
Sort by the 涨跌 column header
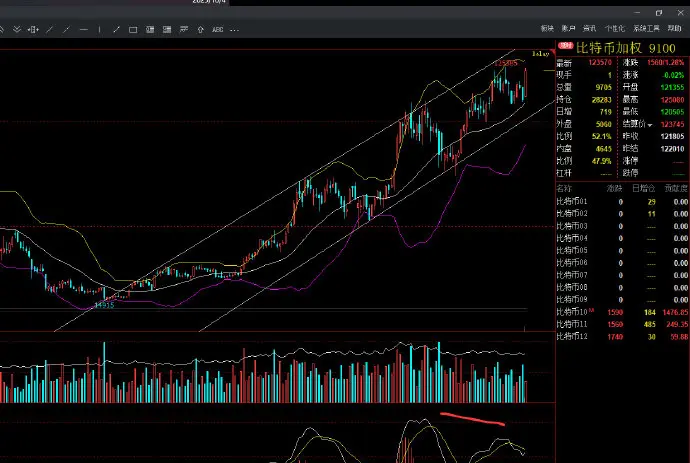(x=614, y=189)
